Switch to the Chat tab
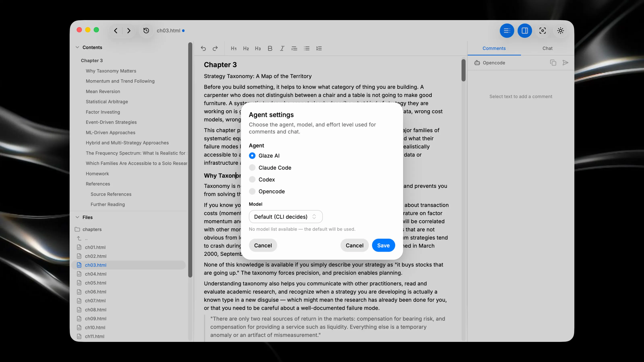 [547, 48]
